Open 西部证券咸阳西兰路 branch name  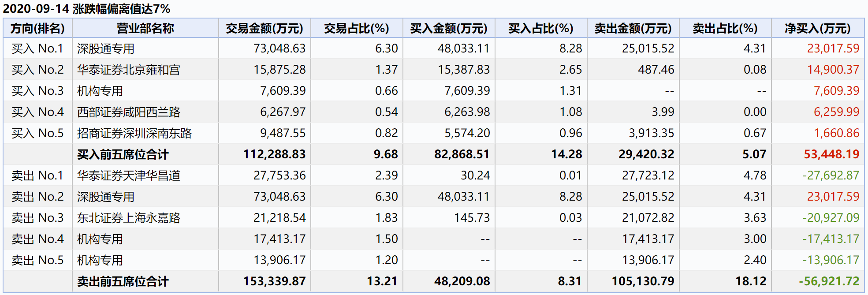tap(128, 112)
